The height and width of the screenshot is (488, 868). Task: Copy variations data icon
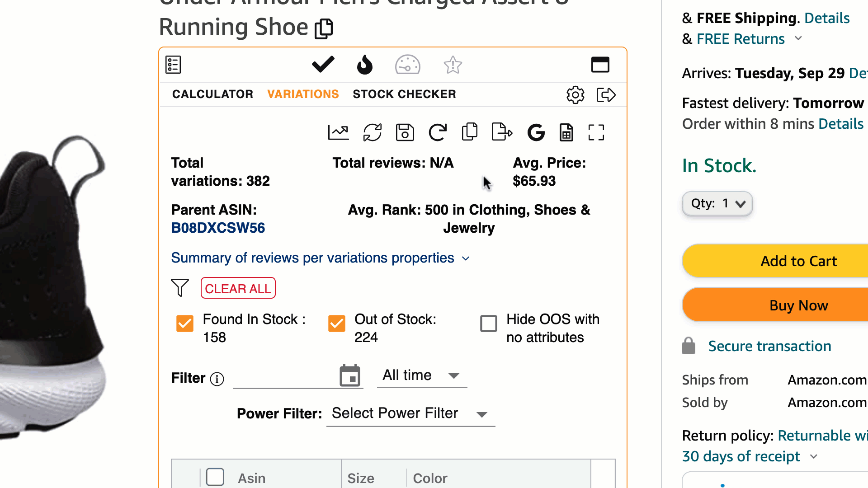click(x=470, y=132)
